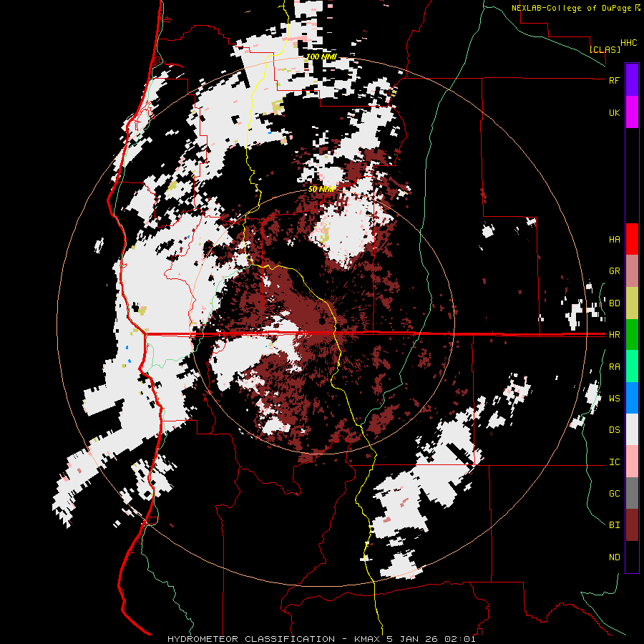Click the '[CLAS]' label above the legend

[605, 49]
